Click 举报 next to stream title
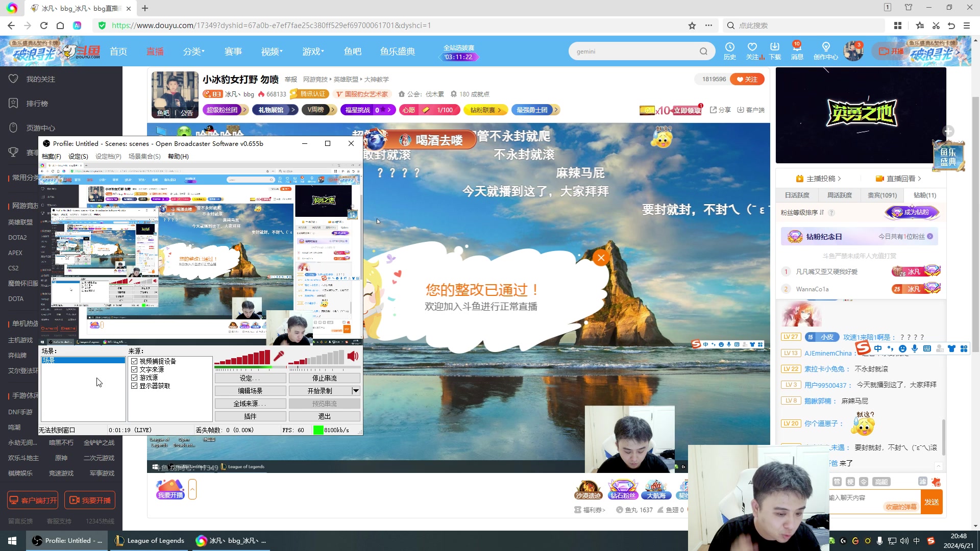 pyautogui.click(x=291, y=79)
